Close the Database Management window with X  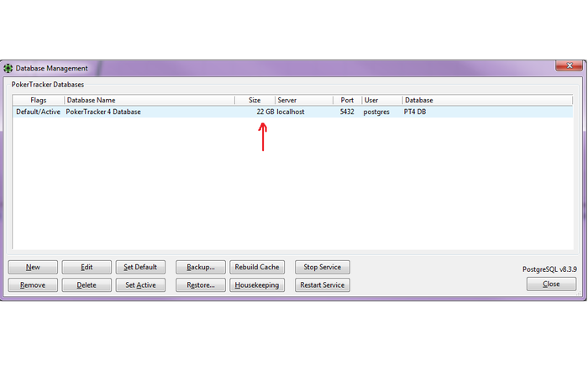pos(569,65)
